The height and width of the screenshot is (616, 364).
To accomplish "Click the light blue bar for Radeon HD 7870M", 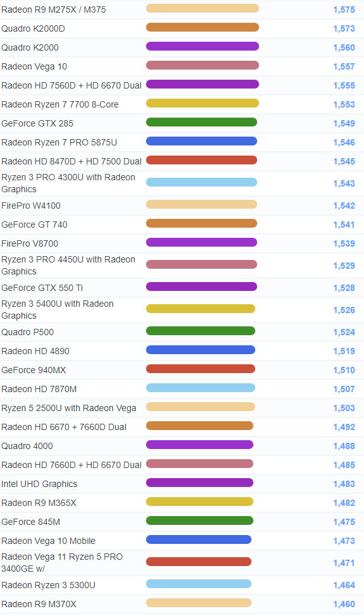I will click(201, 388).
